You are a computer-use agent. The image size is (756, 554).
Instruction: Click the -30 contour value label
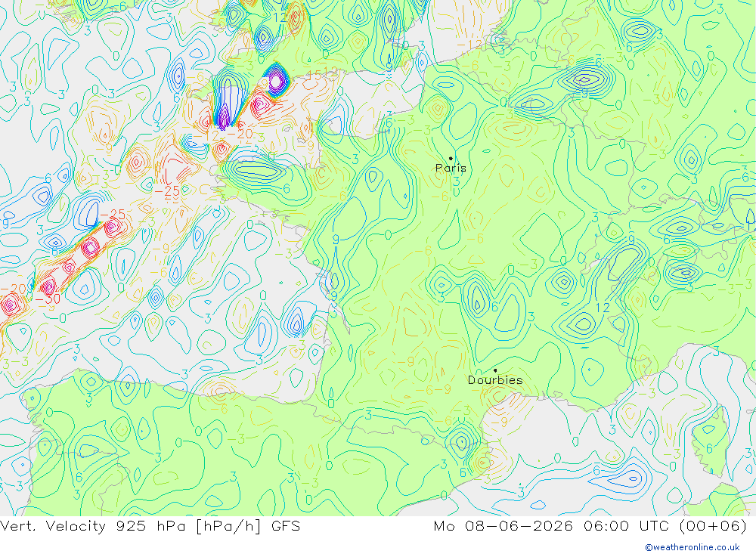point(48,299)
